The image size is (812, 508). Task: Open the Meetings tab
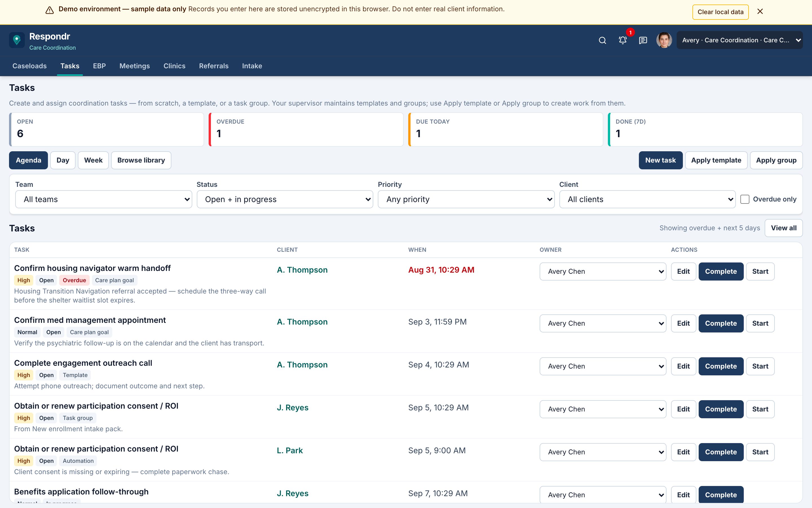pos(134,66)
